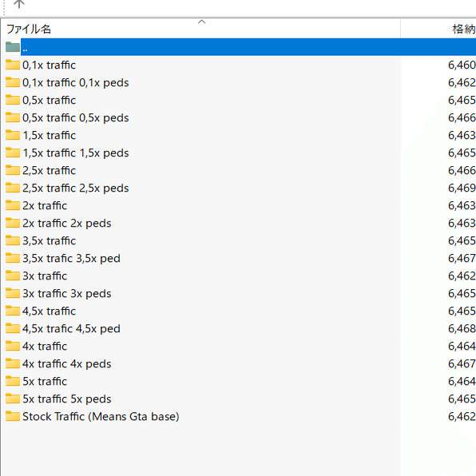Click folder icon of '4x traffic 4x peds'
This screenshot has width=476, height=476.
tap(13, 363)
